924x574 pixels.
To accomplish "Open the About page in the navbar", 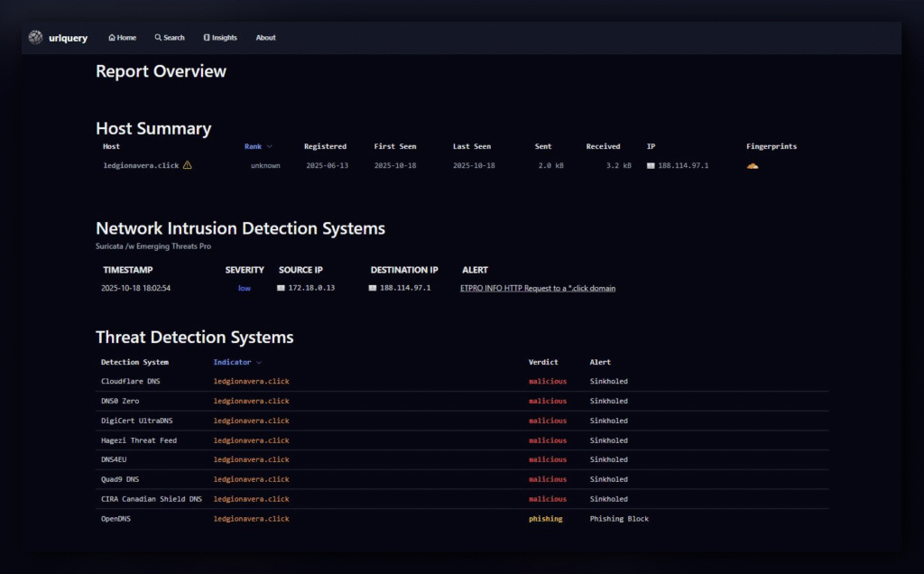I will coord(266,38).
